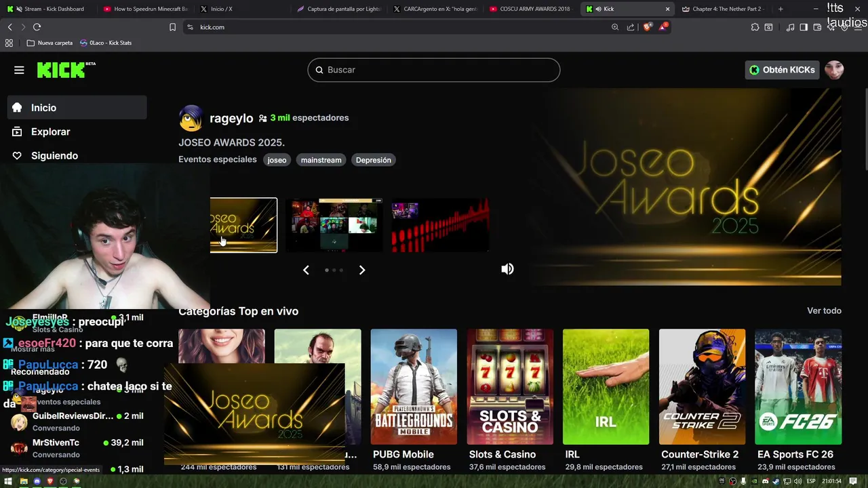The width and height of the screenshot is (868, 488).
Task: Select the red waveform carousel thumbnail
Action: 440,225
